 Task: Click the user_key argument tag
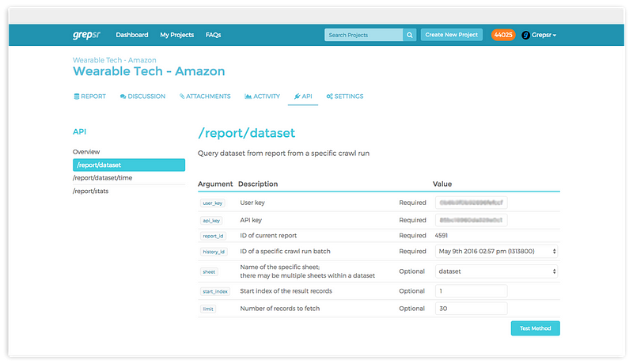212,203
